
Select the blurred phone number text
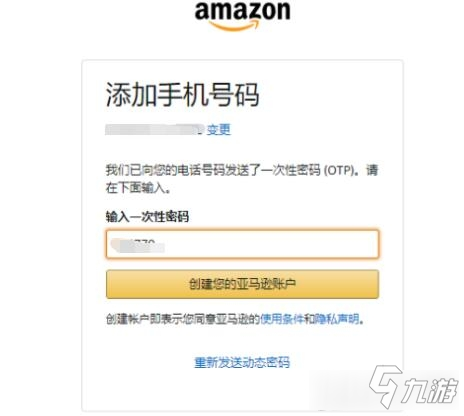(x=154, y=130)
